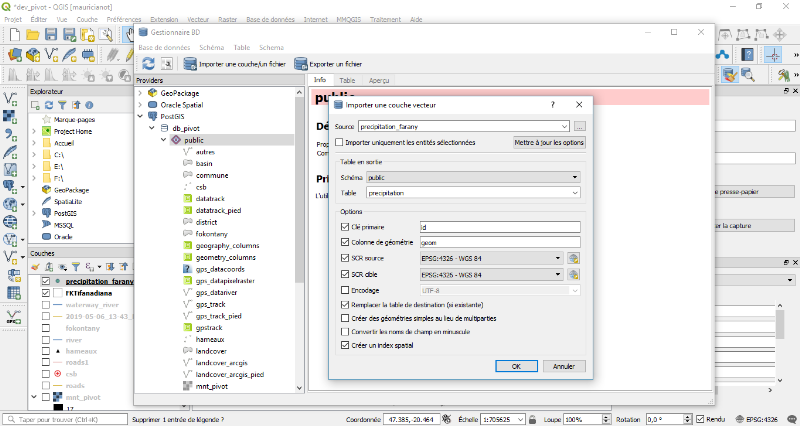800x426 pixels.
Task: Click Exporter un fichier toolbar icon
Action: 301,63
